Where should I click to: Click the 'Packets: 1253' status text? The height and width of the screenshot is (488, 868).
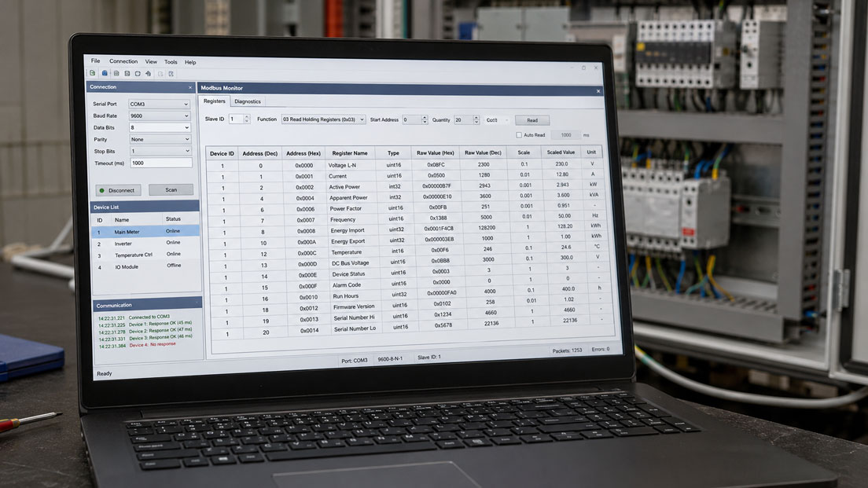(x=567, y=350)
